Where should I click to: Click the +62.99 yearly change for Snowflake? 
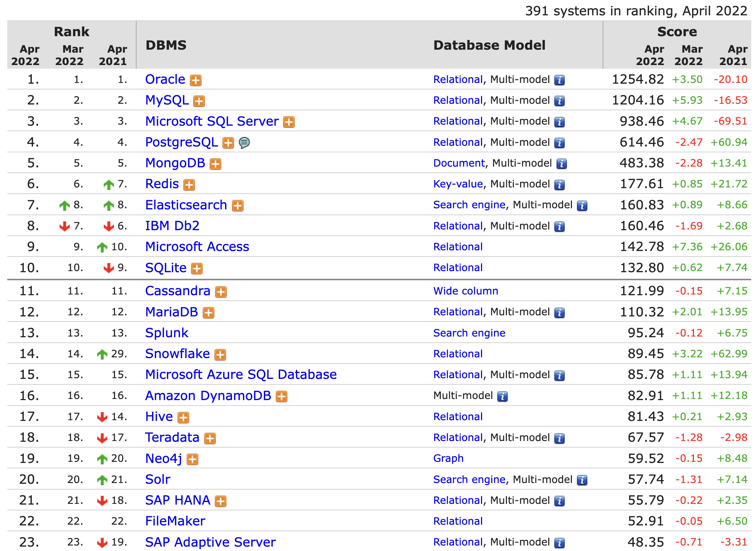tap(729, 354)
